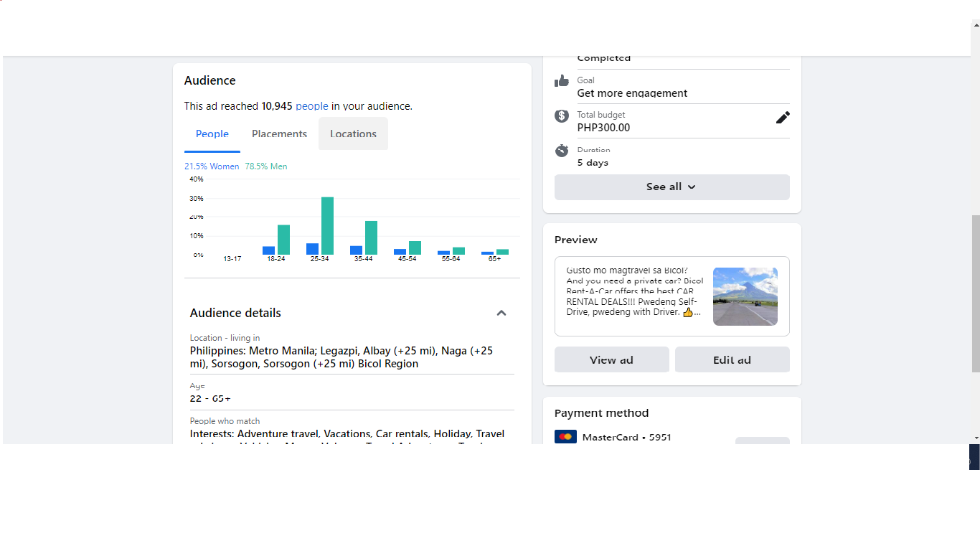Select the Locations tab
980x551 pixels.
pyautogui.click(x=353, y=134)
